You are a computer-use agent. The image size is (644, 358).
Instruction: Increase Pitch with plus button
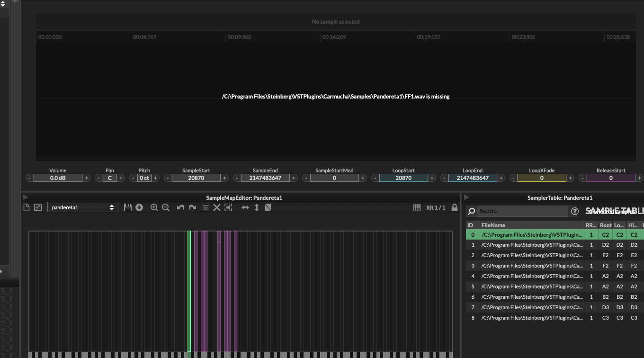click(155, 178)
